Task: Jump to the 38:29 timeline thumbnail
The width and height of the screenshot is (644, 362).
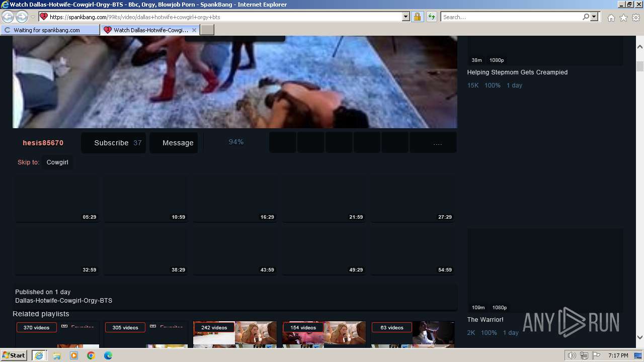Action: tap(146, 251)
